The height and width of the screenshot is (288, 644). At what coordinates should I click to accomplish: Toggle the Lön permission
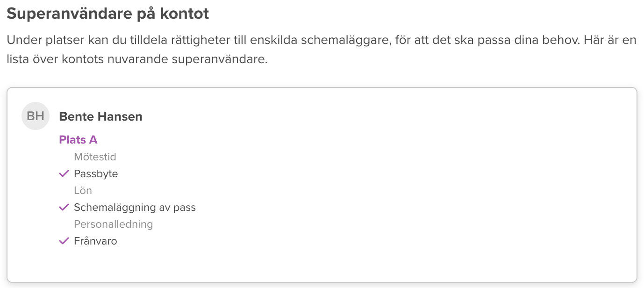(x=83, y=191)
